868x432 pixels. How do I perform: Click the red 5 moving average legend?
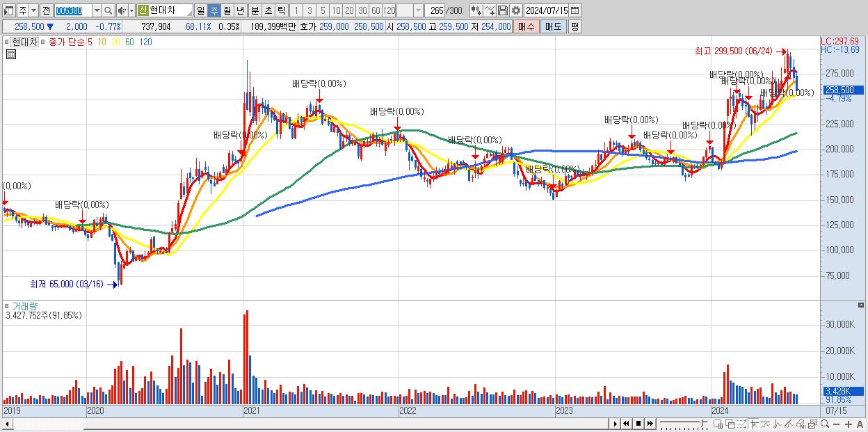pos(90,42)
